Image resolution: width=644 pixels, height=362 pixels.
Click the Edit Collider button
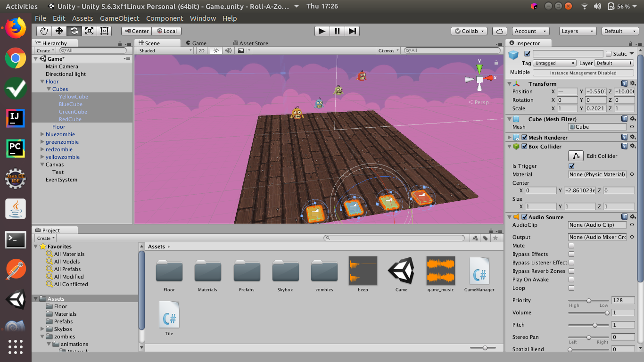(576, 156)
